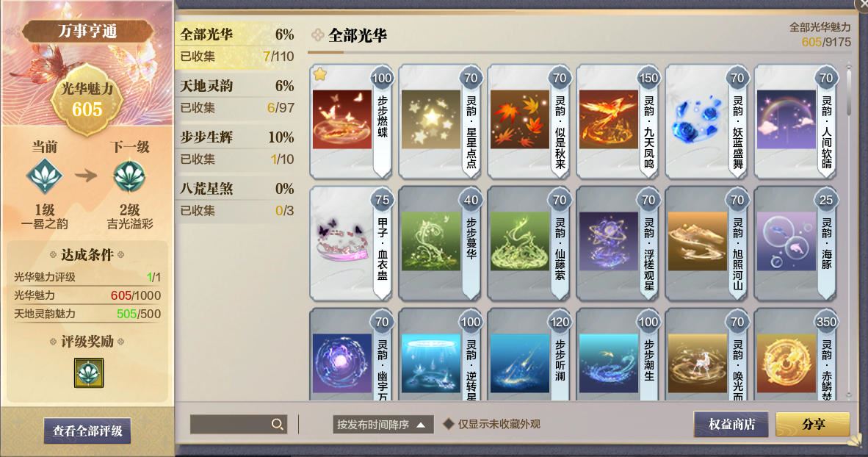
Task: Click the 评级奖励 reward lotus icon
Action: pyautogui.click(x=89, y=373)
